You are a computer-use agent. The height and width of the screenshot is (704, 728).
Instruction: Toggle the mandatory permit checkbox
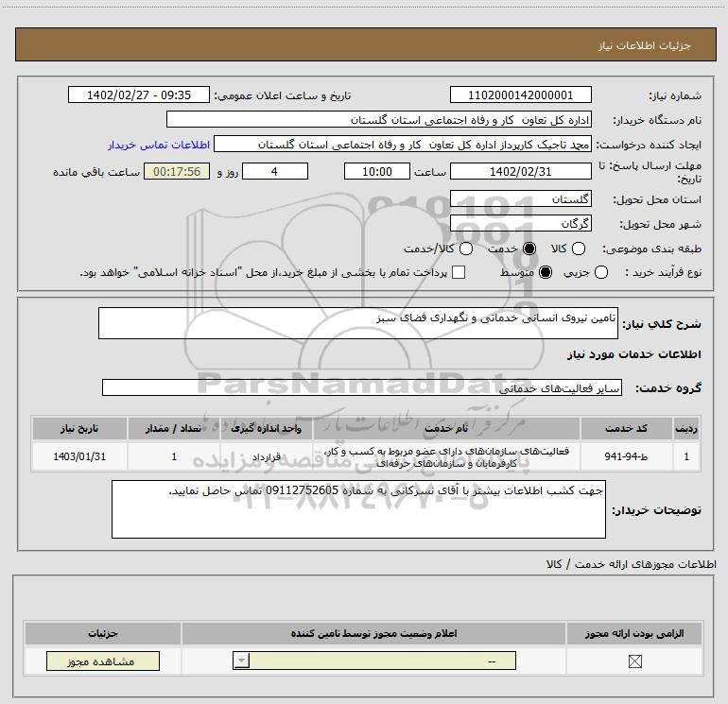click(x=634, y=661)
